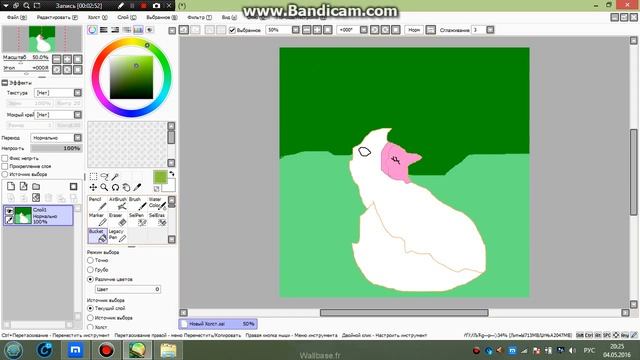Open the Сглаживание stabilizer dropdown
This screenshot has height=360, width=640.
pos(490,30)
